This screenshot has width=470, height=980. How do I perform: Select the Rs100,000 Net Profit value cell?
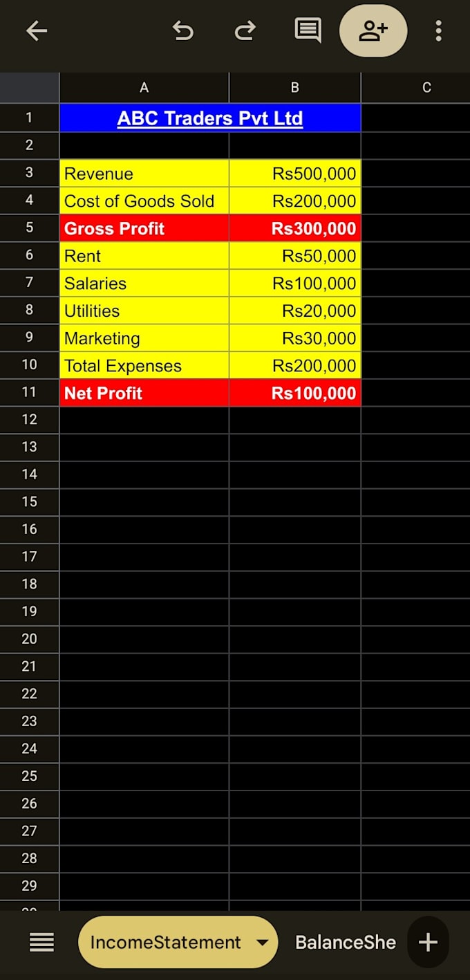coord(295,393)
